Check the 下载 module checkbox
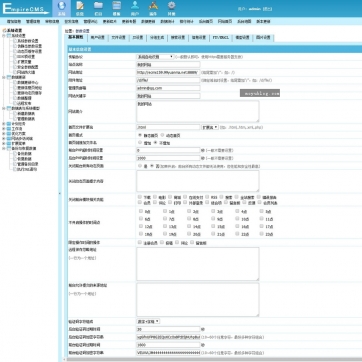Image resolution: width=362 pixels, height=362 pixels. coord(140,197)
